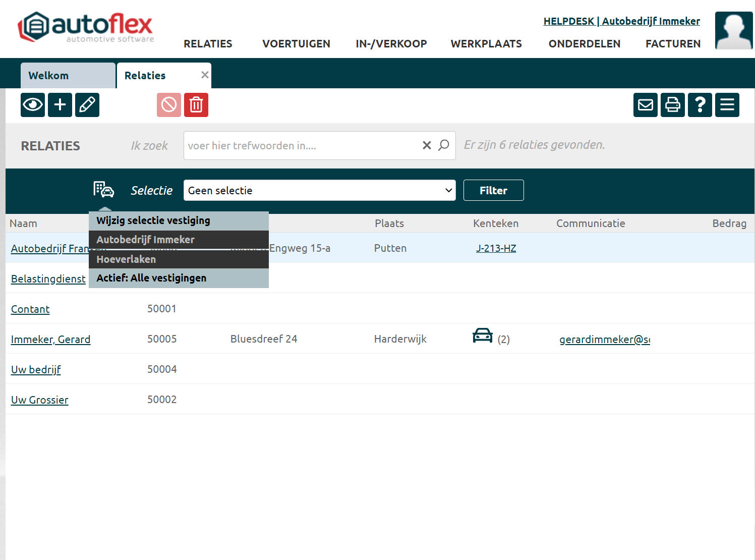Add a new relation with plus icon
Screen dimensions: 755x560
[60, 105]
